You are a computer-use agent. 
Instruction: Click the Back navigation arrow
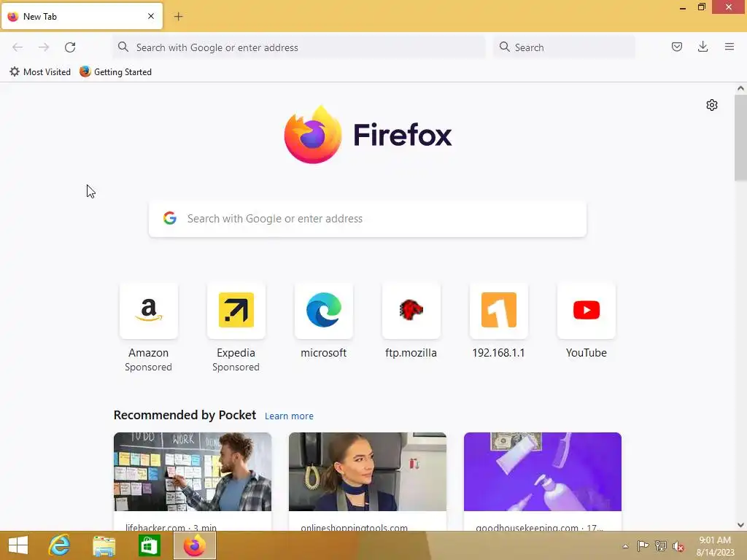coord(18,47)
